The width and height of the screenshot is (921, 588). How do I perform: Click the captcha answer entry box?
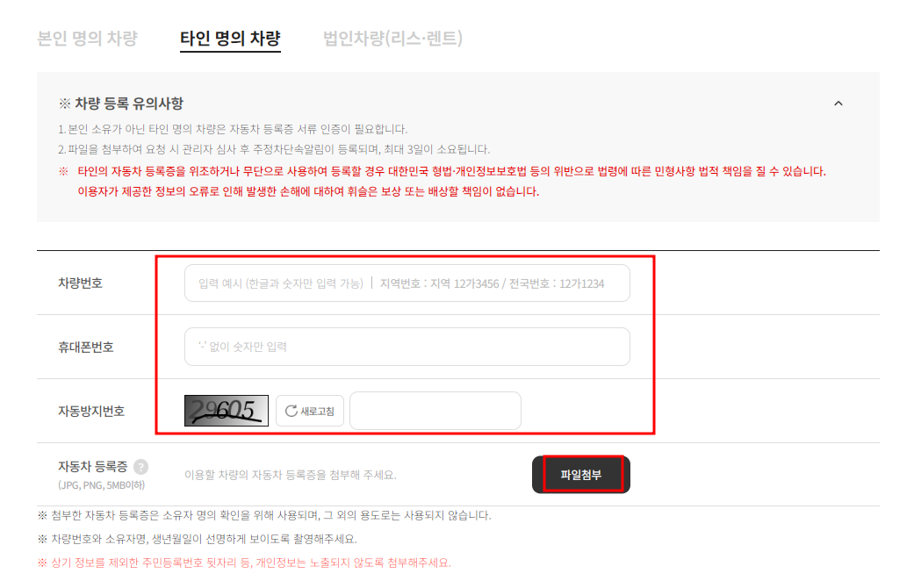pyautogui.click(x=435, y=410)
